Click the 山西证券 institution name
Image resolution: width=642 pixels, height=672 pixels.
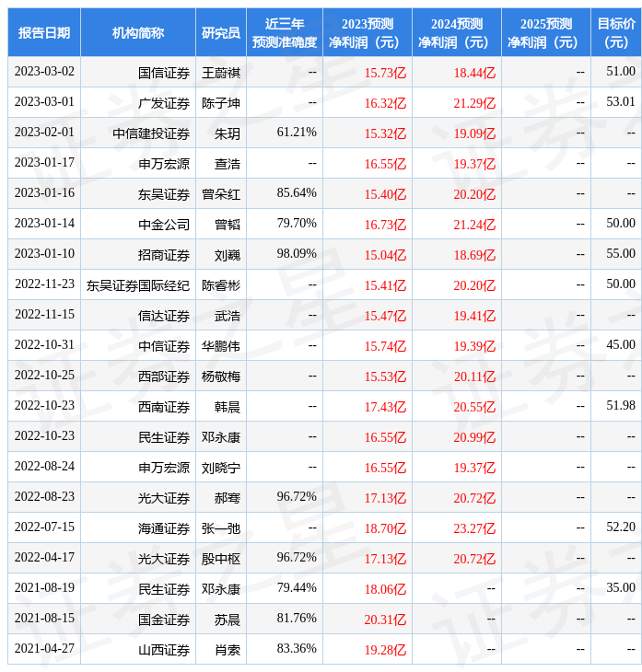coord(164,650)
